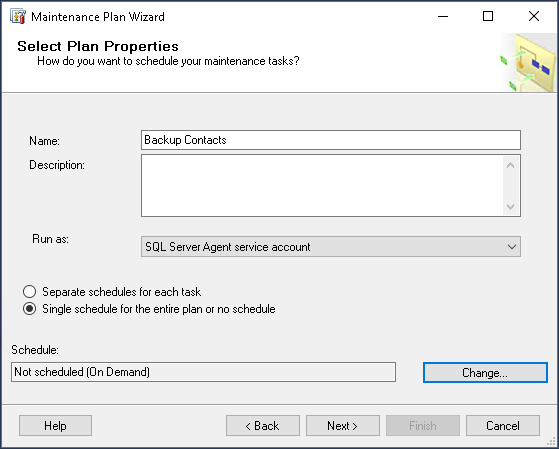Image resolution: width=559 pixels, height=449 pixels.
Task: Open the Run as dropdown
Action: click(x=331, y=246)
